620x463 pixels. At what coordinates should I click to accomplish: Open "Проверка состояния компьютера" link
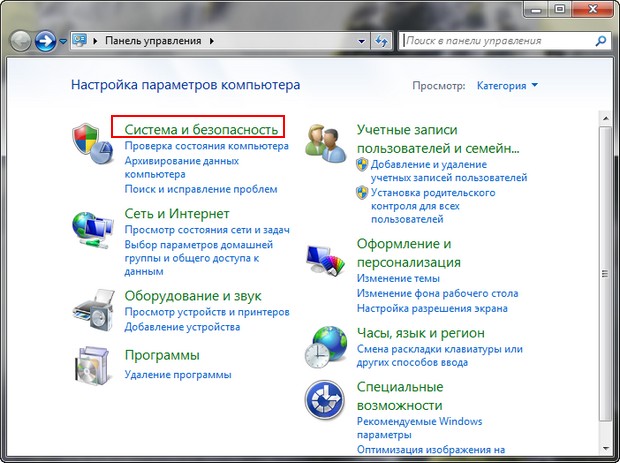(206, 146)
